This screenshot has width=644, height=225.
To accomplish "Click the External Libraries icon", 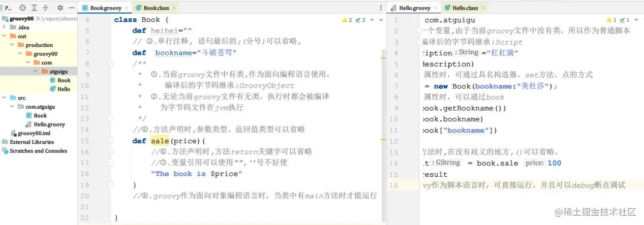I will 5,142.
